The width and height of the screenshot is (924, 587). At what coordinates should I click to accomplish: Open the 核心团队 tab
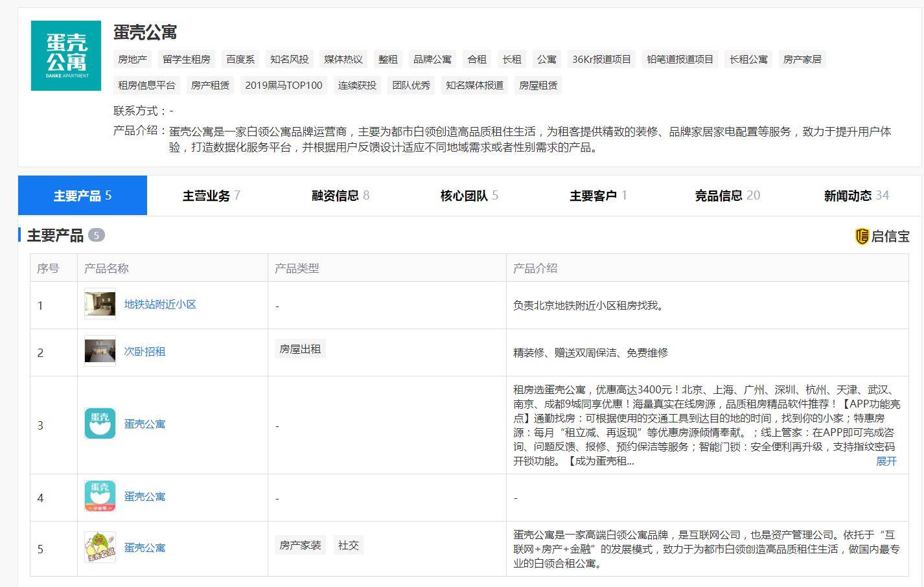click(x=469, y=195)
